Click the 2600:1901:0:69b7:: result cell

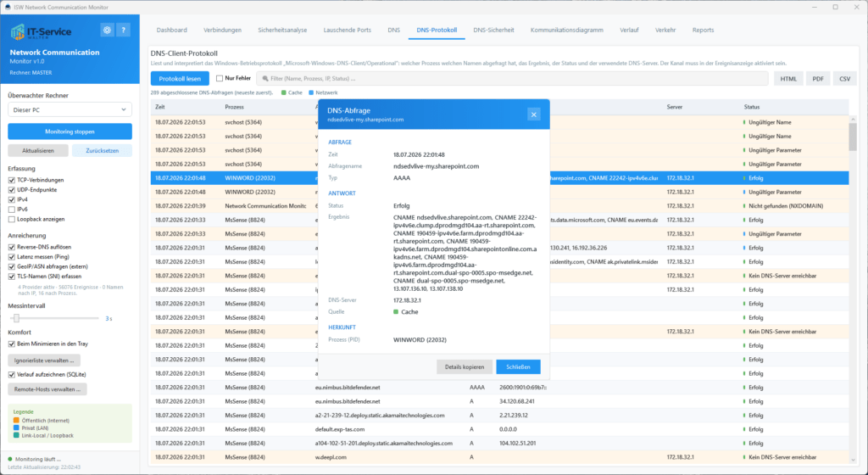click(523, 388)
